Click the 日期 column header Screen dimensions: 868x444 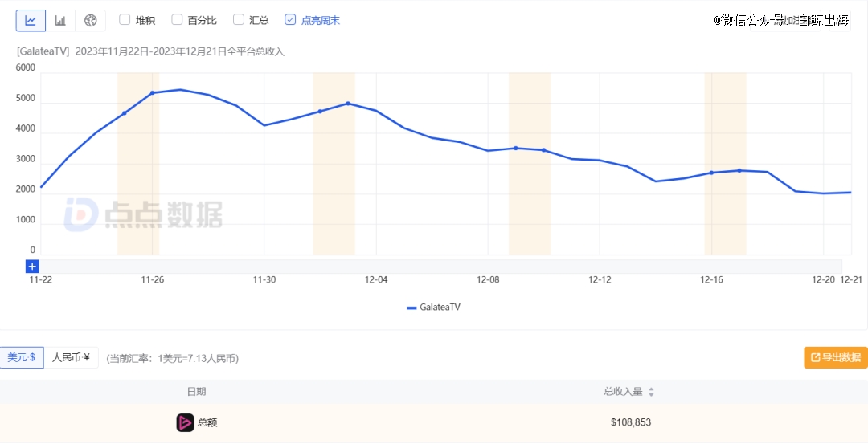point(197,392)
